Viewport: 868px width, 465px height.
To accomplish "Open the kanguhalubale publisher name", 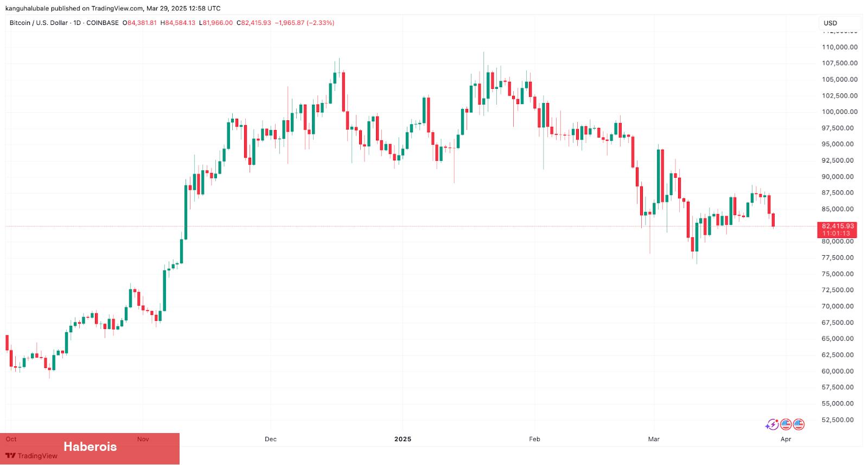I will coord(30,8).
